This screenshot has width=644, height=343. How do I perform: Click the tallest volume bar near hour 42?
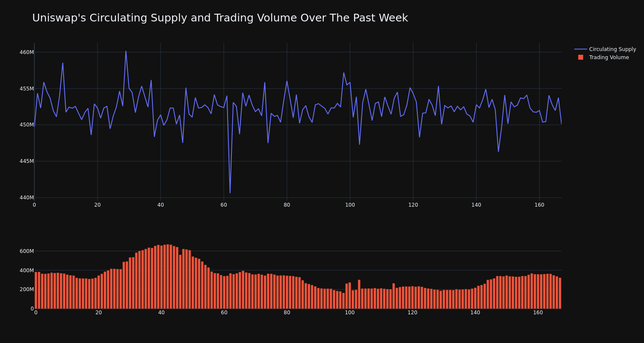(x=167, y=277)
